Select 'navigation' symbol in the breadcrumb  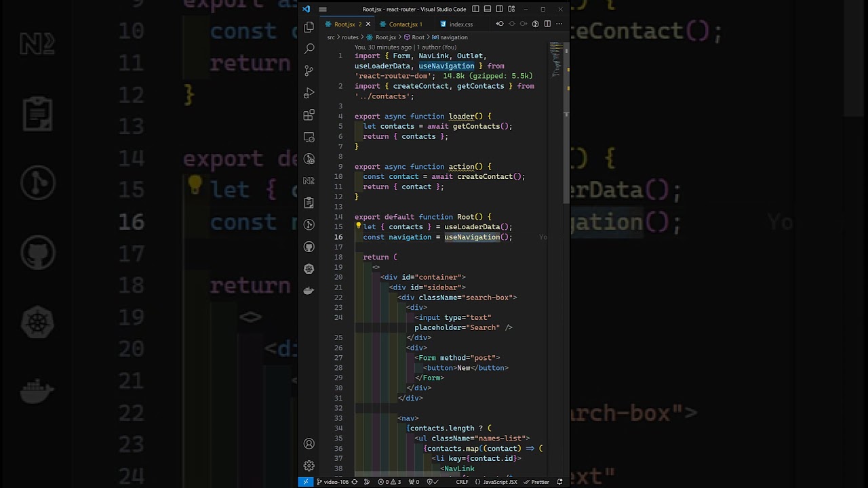coord(450,37)
